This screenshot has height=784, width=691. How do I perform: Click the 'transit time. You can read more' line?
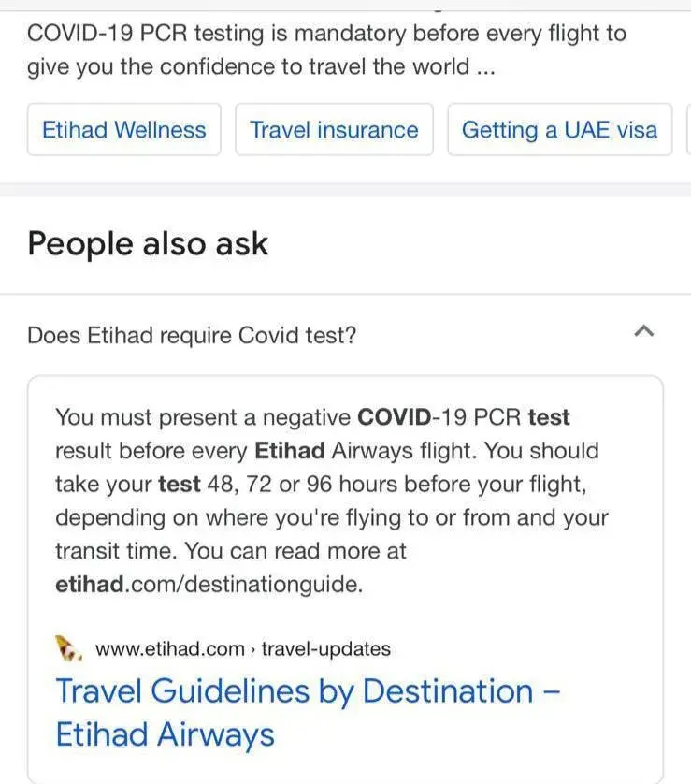(231, 551)
